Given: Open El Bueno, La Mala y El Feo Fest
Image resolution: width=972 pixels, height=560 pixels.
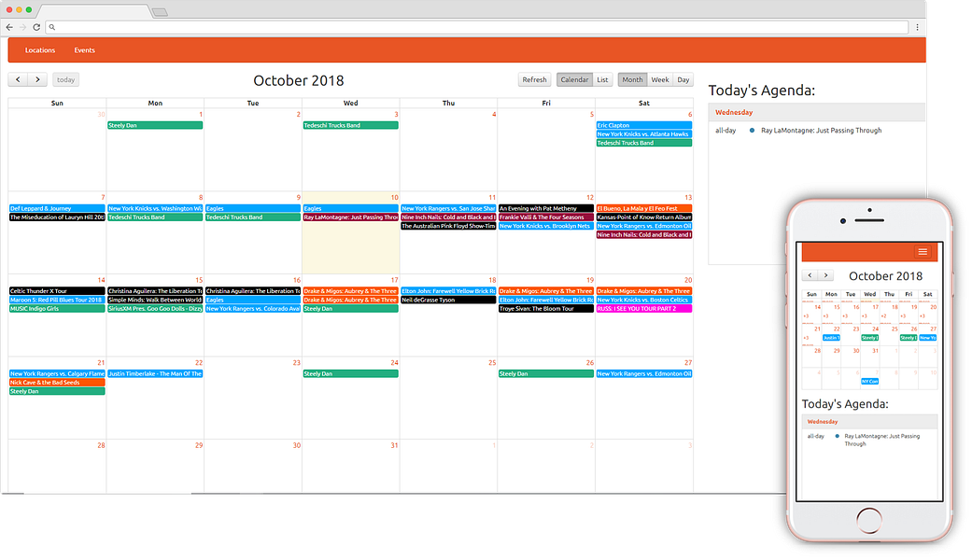Looking at the screenshot, I should [x=643, y=208].
